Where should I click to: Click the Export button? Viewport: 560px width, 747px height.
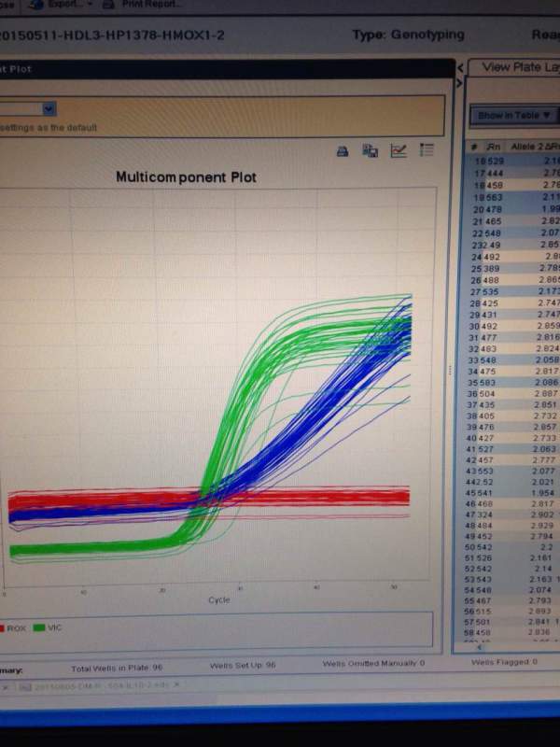point(60,5)
